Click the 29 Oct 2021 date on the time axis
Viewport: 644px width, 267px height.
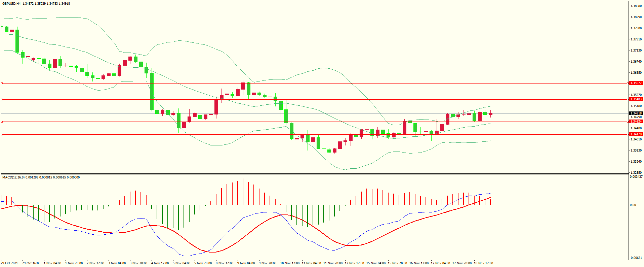[9, 263]
